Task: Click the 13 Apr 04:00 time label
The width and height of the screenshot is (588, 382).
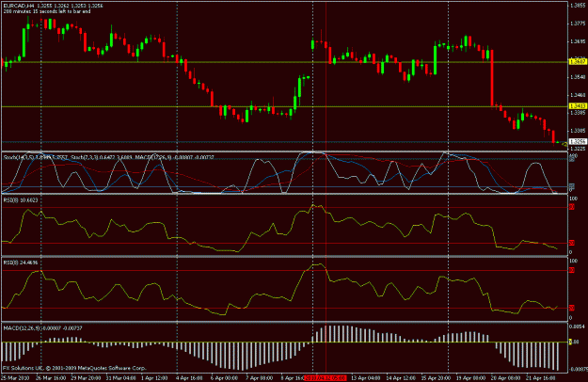Action: click(366, 378)
